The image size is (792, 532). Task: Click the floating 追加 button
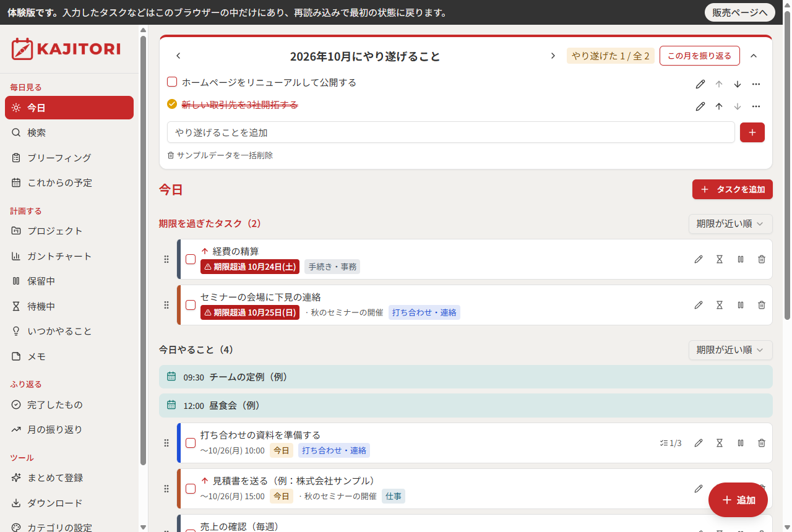click(x=738, y=500)
